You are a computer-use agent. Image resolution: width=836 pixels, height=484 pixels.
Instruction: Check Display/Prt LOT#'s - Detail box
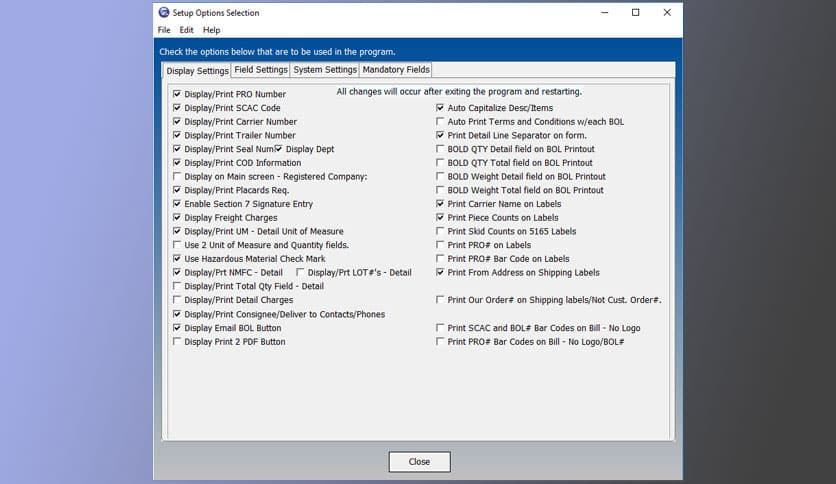(x=301, y=272)
